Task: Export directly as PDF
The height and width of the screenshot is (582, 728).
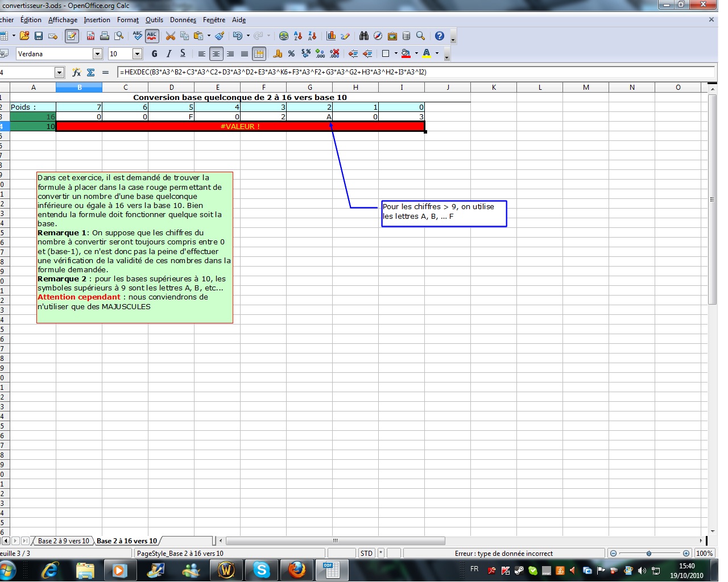Action: pos(90,36)
